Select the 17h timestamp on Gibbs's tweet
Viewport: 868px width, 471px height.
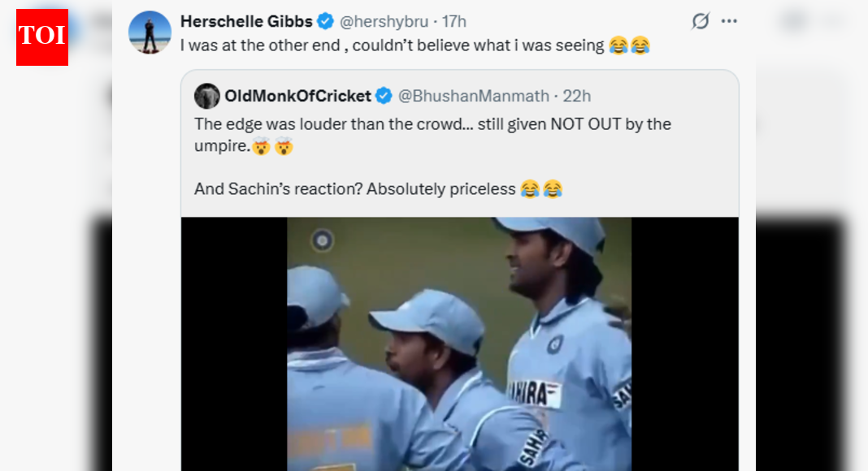(x=454, y=21)
